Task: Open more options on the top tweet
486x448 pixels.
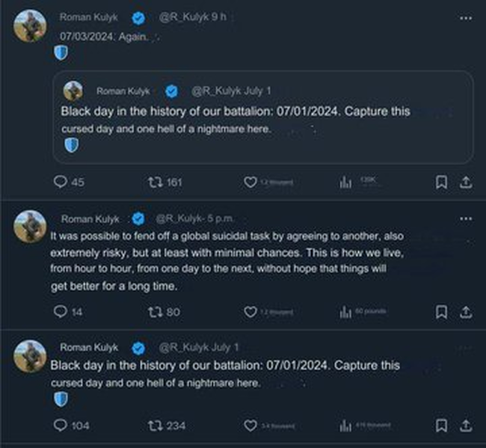Action: pos(466,18)
